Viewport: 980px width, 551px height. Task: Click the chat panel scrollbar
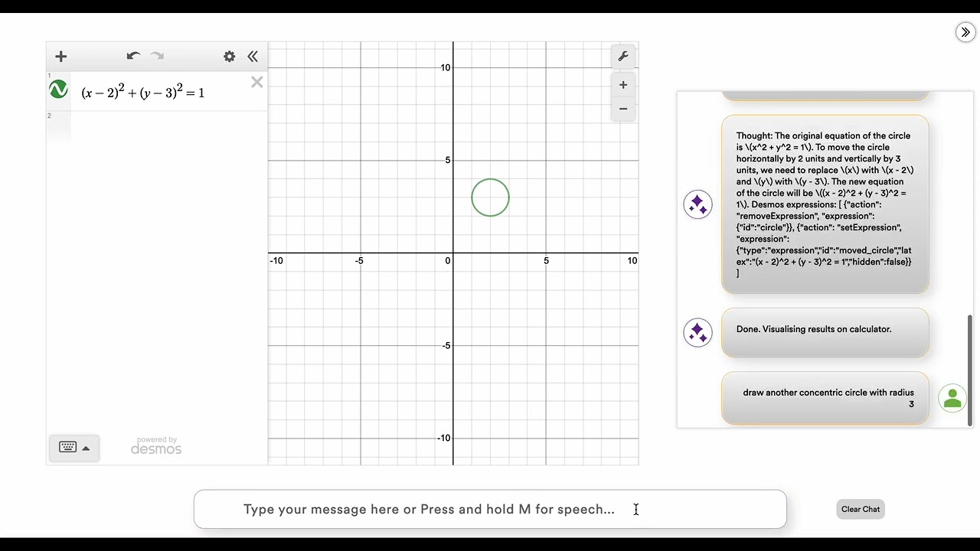[970, 370]
